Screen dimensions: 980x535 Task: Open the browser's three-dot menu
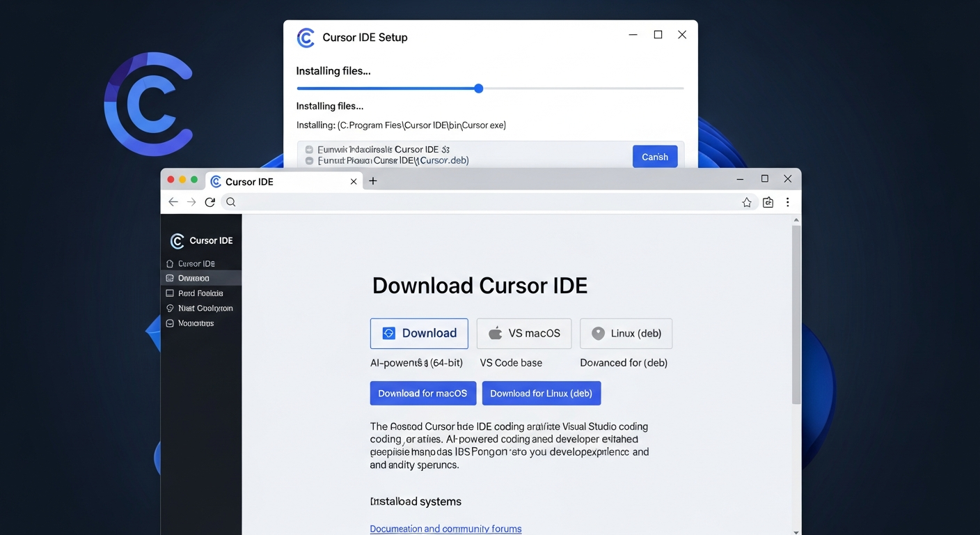coord(787,201)
